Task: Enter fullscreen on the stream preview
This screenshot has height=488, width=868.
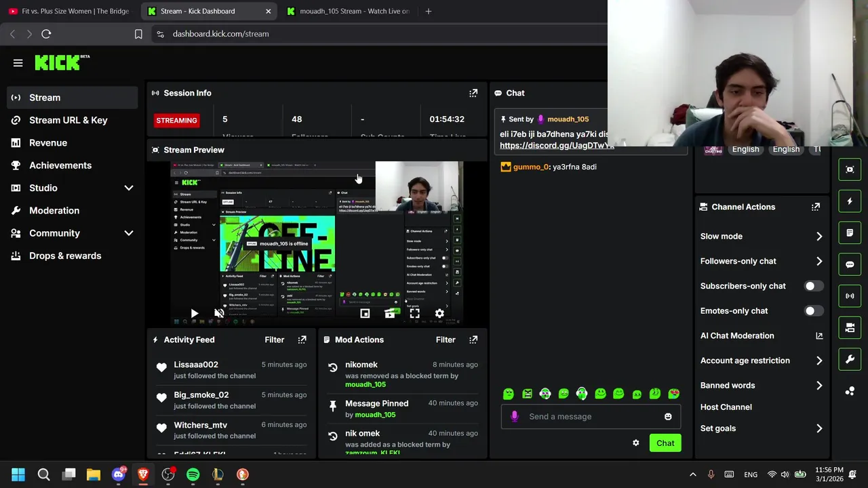Action: (414, 313)
